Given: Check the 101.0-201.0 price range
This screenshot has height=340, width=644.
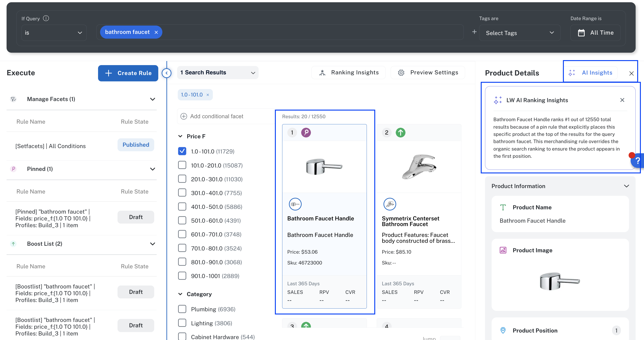Looking at the screenshot, I should [182, 165].
